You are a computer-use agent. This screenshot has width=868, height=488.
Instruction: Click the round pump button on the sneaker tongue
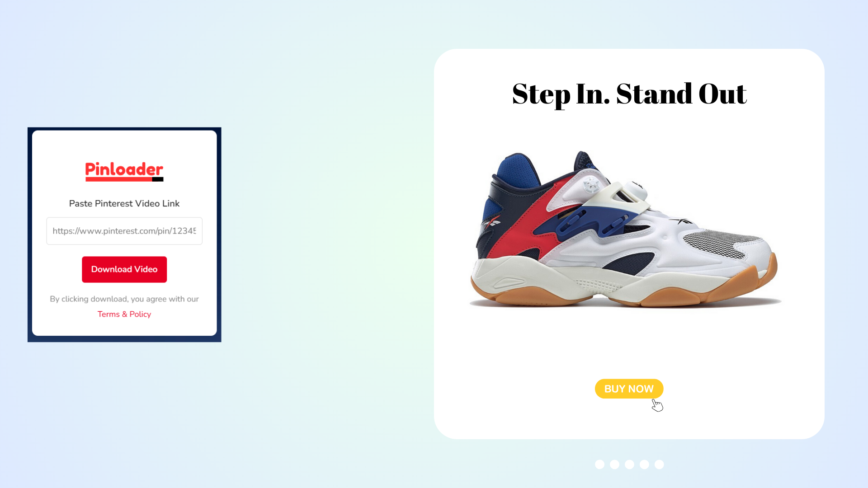(590, 185)
